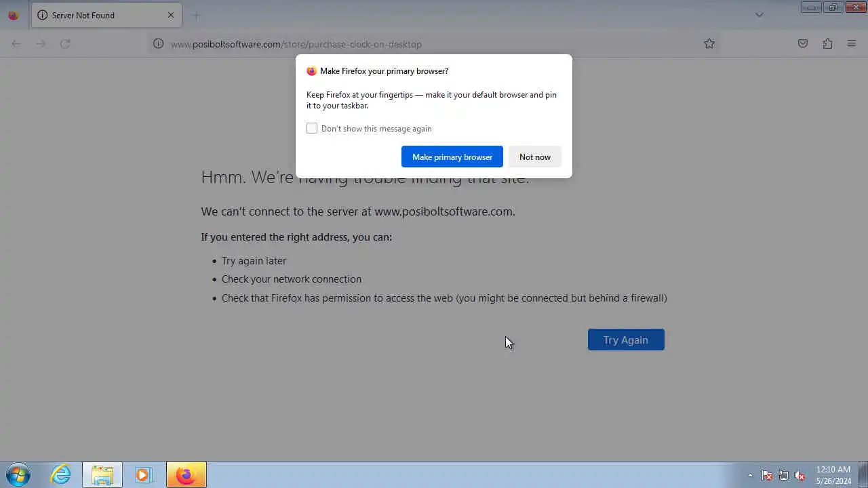
Task: Open the Extensions puzzle icon
Action: point(827,43)
